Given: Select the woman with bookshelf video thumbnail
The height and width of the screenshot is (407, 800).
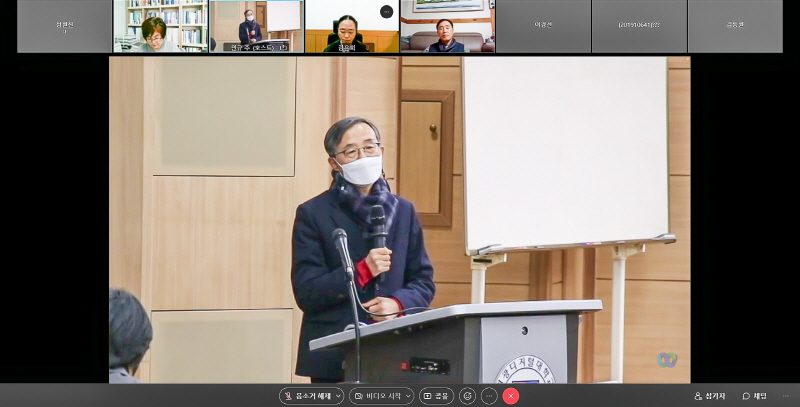Looking at the screenshot, I should point(160,26).
